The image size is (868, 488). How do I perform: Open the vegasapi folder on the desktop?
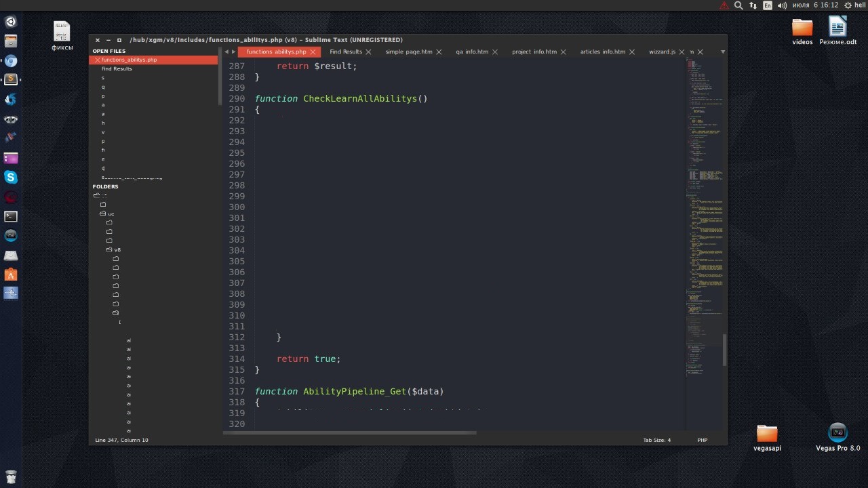click(767, 438)
